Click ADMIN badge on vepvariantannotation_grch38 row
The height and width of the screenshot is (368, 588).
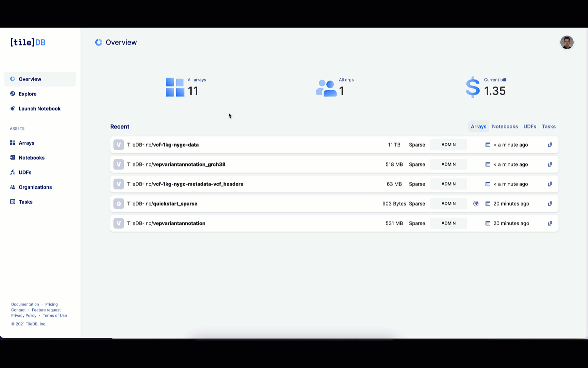[448, 164]
